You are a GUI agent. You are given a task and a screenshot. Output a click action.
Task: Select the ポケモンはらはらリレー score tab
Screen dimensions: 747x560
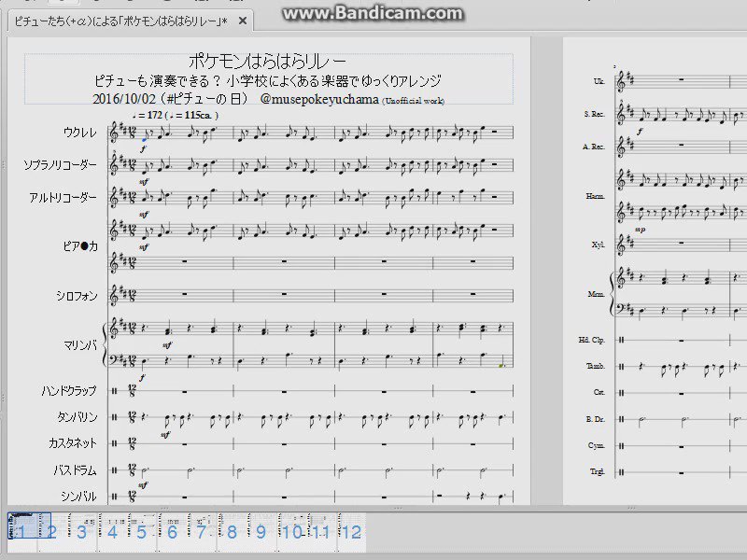tap(121, 21)
